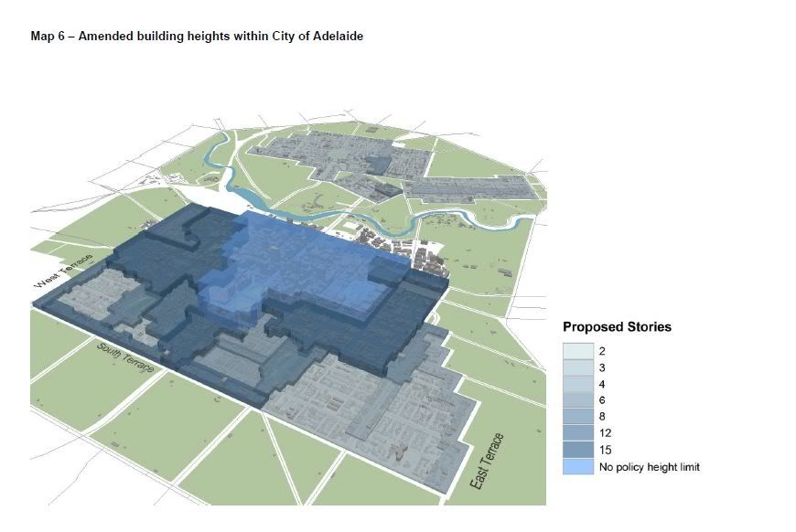Viewport: 796px width, 532px height.
Task: Click the legend label '12'
Action: tap(605, 433)
